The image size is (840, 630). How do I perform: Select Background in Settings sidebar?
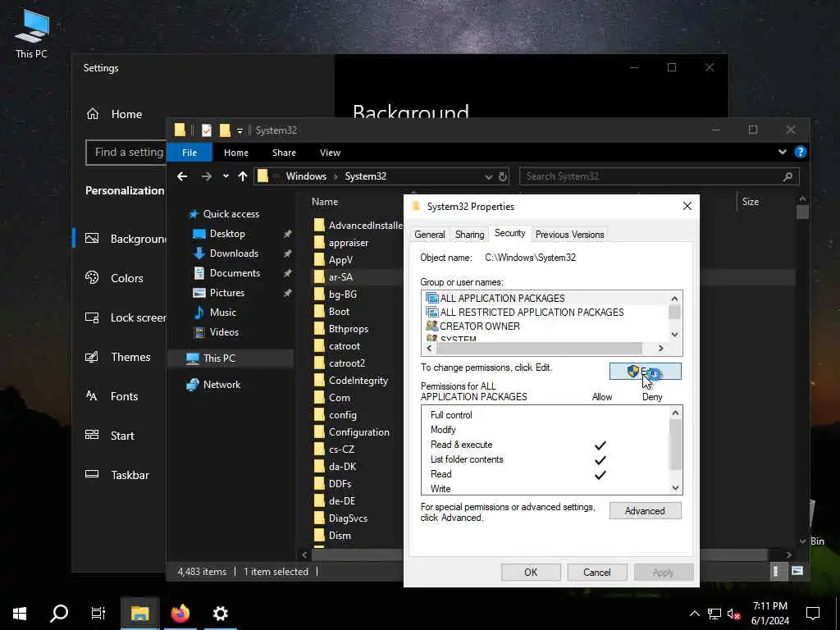pyautogui.click(x=125, y=239)
